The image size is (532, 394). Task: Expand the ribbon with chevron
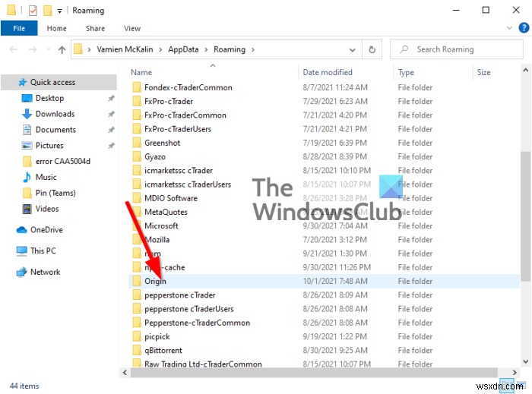[x=508, y=28]
